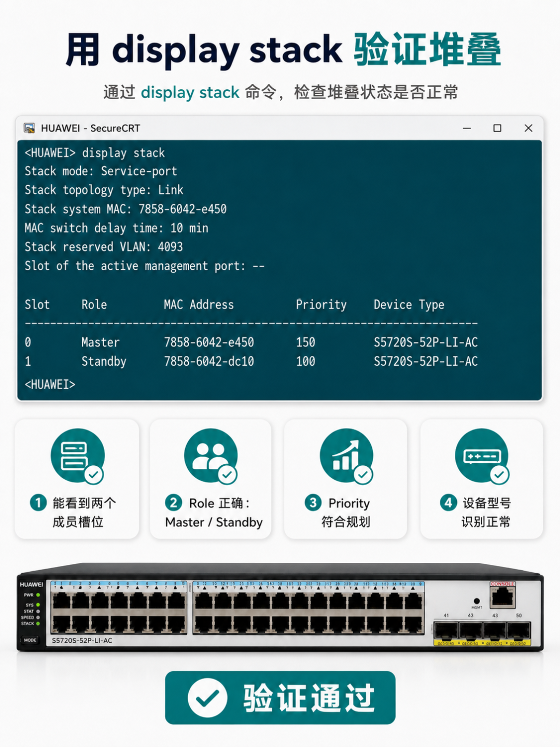Click the final '<HUAWEI>' prompt
This screenshot has width=560, height=747.
click(50, 384)
